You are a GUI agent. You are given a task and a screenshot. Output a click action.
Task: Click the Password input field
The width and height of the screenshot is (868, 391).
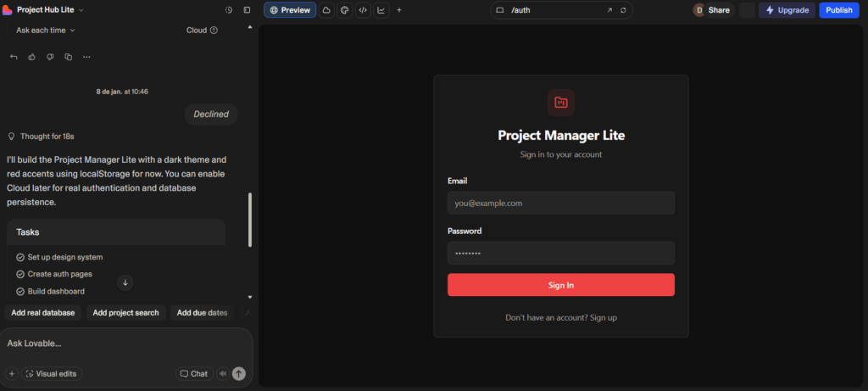pyautogui.click(x=561, y=253)
